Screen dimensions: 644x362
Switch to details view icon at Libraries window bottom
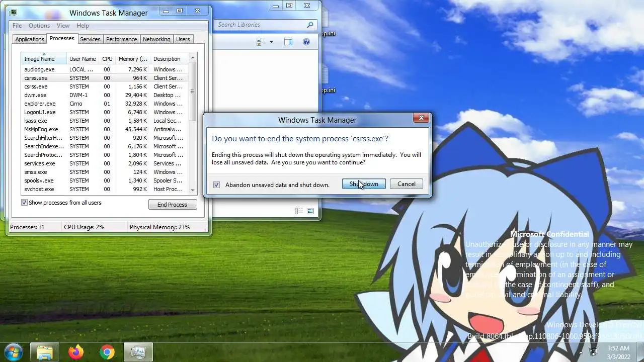click(299, 211)
